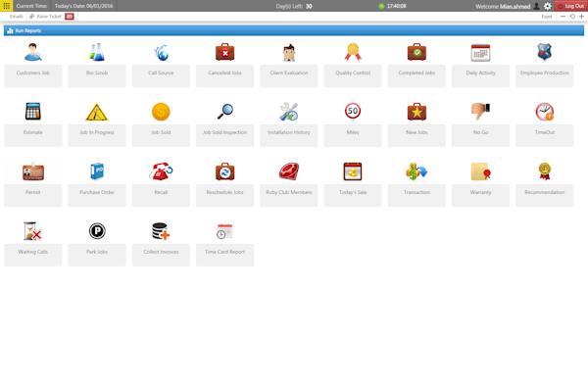Click the Current Time label
This screenshot has height=388, width=588.
pos(31,6)
